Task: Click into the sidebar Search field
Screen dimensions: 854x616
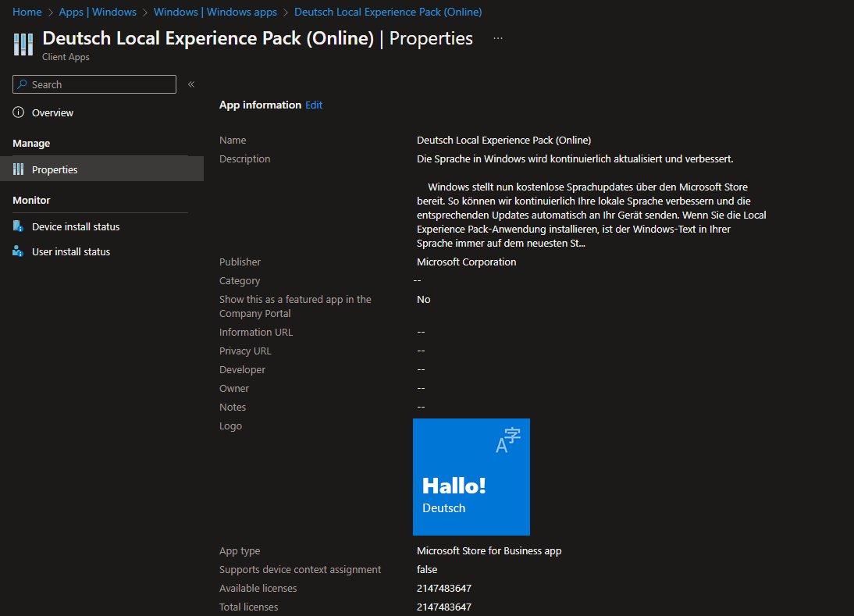Action: [x=101, y=84]
